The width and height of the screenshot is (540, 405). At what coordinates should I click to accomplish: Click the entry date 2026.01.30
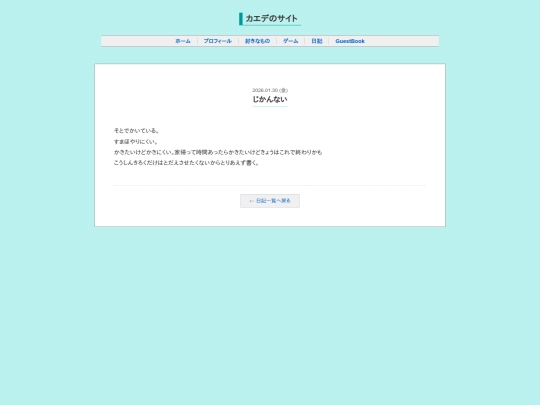270,90
